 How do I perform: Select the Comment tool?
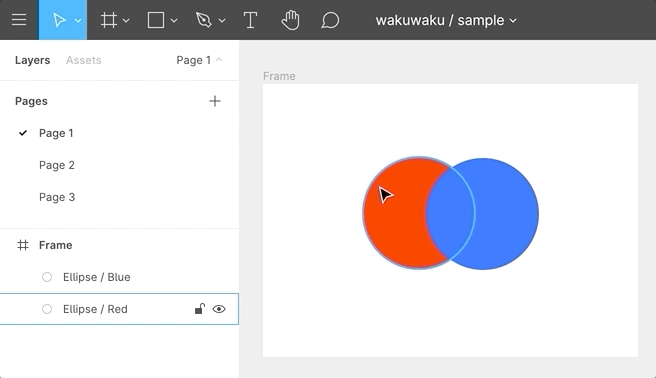click(x=330, y=20)
